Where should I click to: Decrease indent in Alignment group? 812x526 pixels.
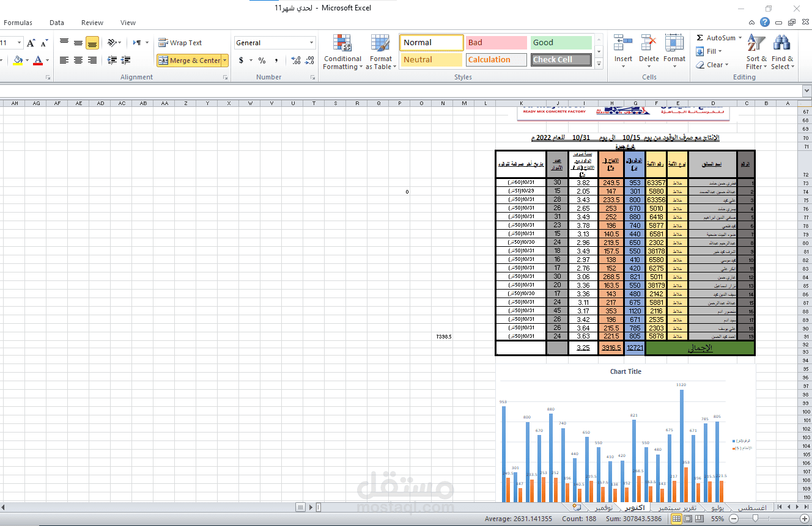pyautogui.click(x=112, y=60)
